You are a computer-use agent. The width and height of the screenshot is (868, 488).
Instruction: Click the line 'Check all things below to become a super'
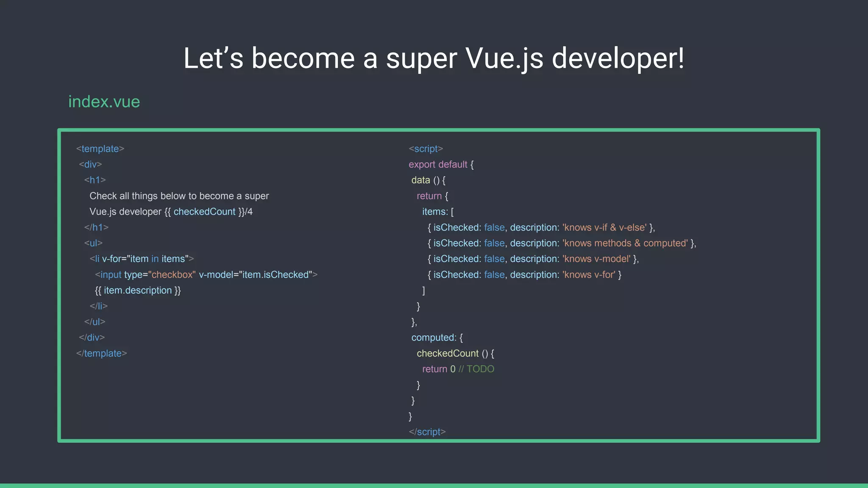179,196
